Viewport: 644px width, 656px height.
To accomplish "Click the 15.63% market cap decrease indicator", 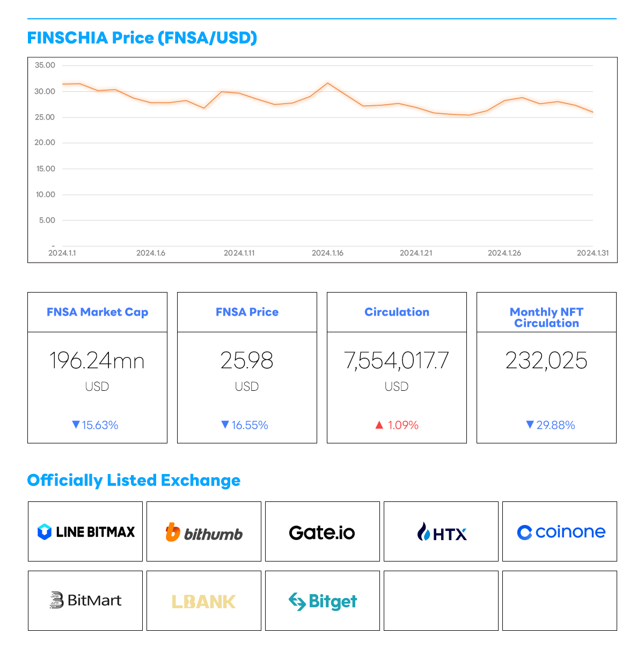I will [96, 425].
